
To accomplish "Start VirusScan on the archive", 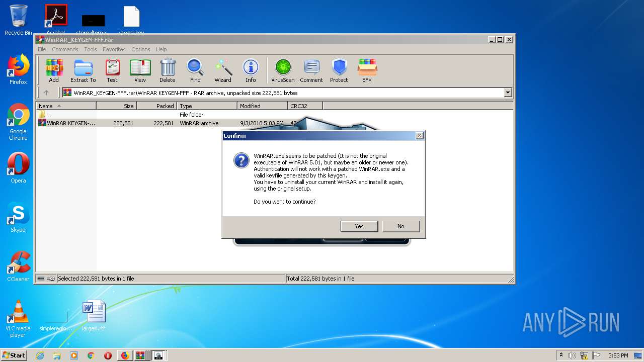I will point(283,70).
